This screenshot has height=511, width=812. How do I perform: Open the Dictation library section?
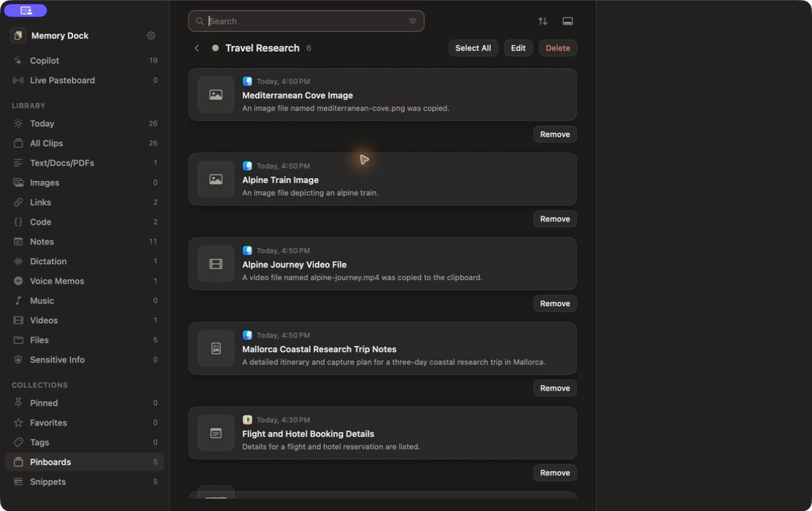84,261
